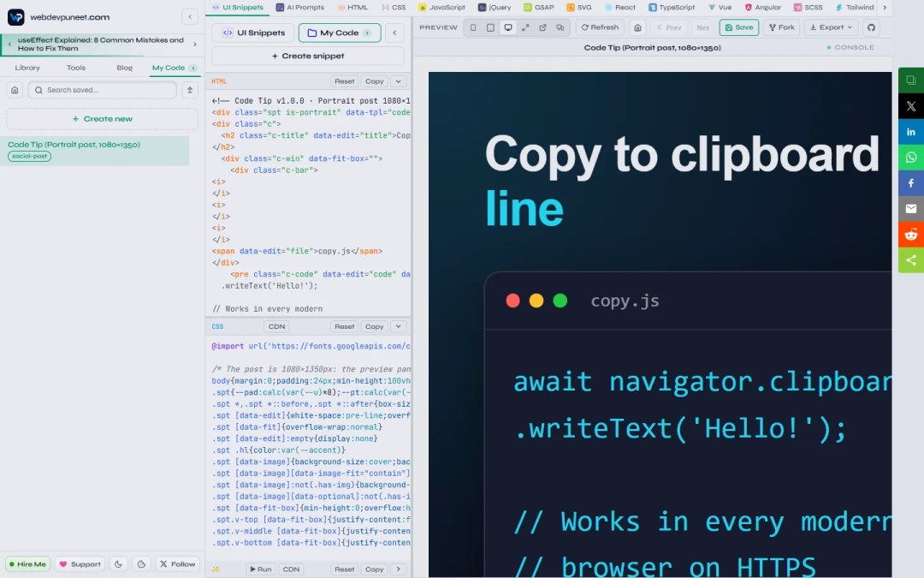Toggle dark mode moon icon
The width and height of the screenshot is (924, 578).
[x=118, y=563]
